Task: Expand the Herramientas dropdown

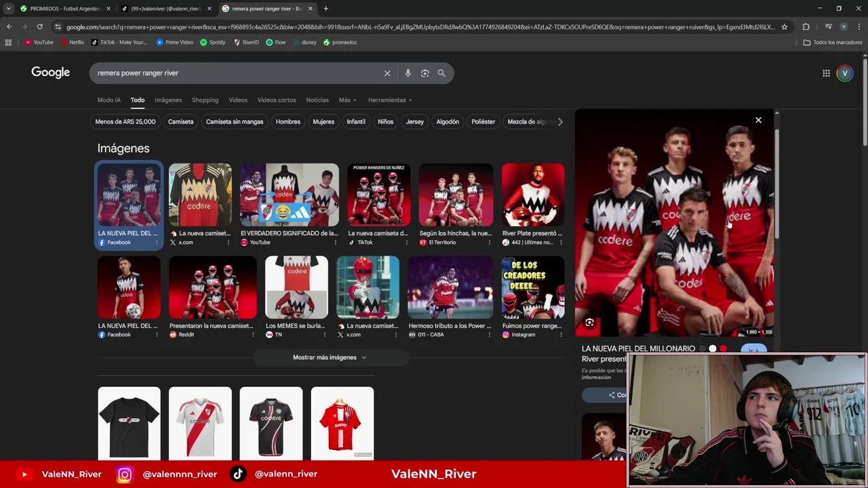Action: pos(390,100)
